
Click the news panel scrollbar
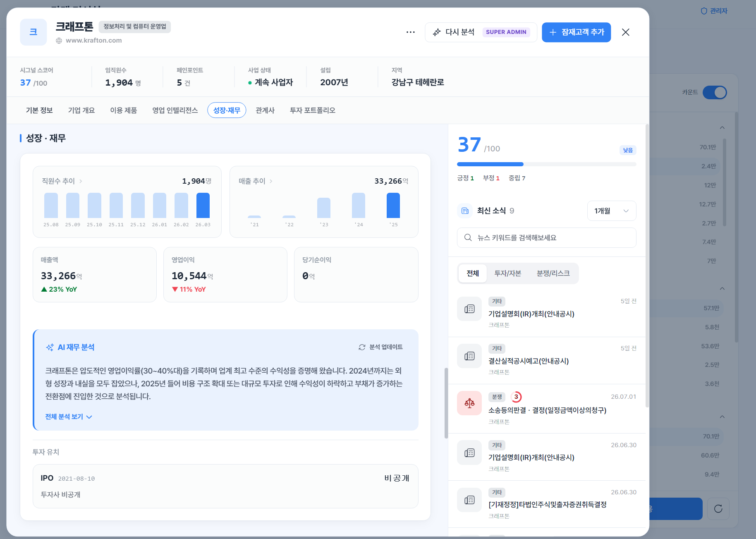[x=647, y=266]
